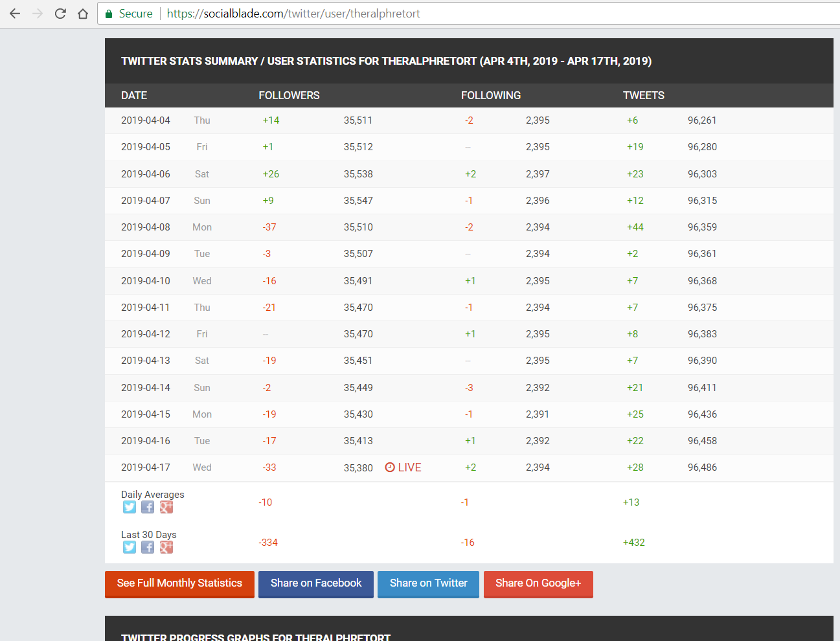The height and width of the screenshot is (641, 840).
Task: Select tweets count 96,261
Action: click(702, 120)
